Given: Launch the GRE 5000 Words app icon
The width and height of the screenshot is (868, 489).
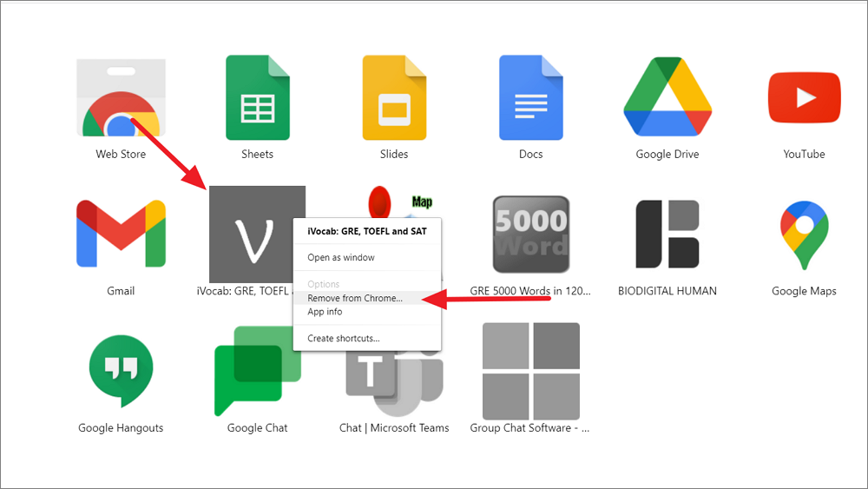Looking at the screenshot, I should [x=531, y=234].
